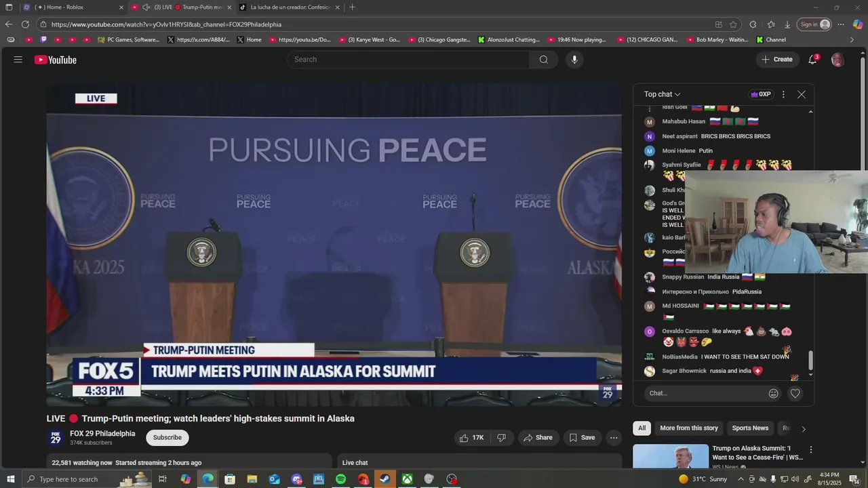The width and height of the screenshot is (868, 488).
Task: Open Kanye West bookmark
Action: pyautogui.click(x=370, y=40)
